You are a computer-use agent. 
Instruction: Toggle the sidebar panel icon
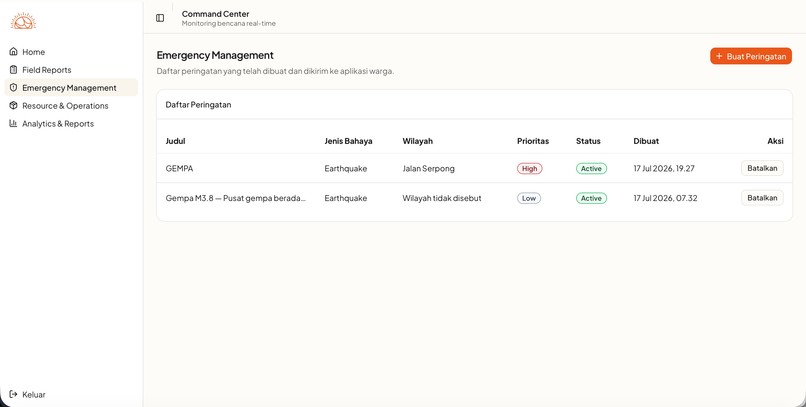160,18
